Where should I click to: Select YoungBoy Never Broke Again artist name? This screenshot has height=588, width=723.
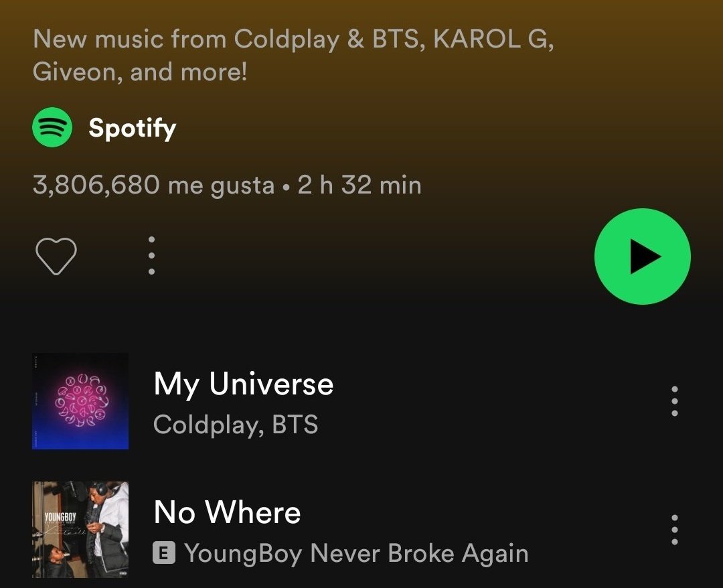(x=356, y=553)
